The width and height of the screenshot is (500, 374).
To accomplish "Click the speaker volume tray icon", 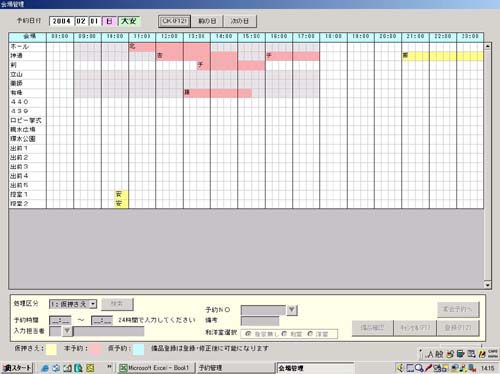I will coord(400,368).
